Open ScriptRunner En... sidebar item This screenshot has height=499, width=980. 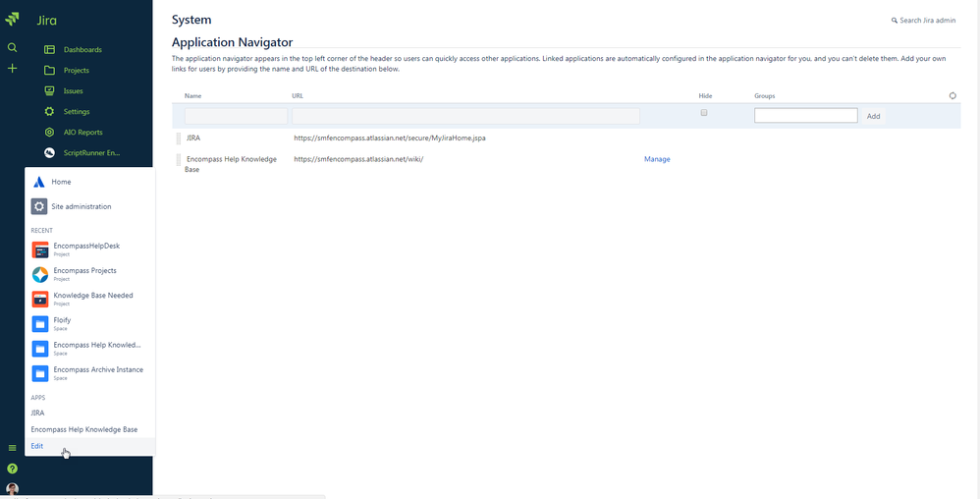[92, 152]
